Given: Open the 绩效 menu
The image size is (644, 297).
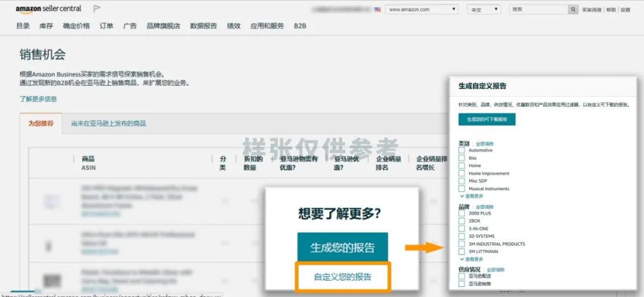Looking at the screenshot, I should pyautogui.click(x=234, y=26).
